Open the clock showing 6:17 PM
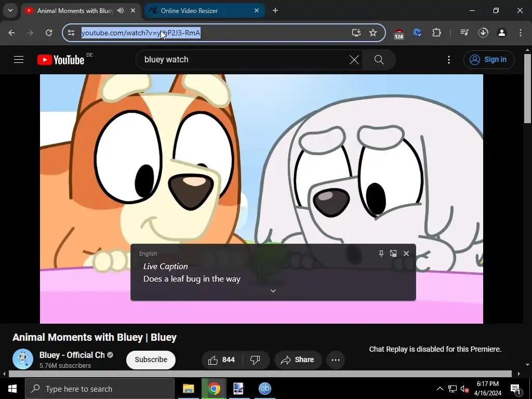The height and width of the screenshot is (399, 532). click(x=487, y=389)
